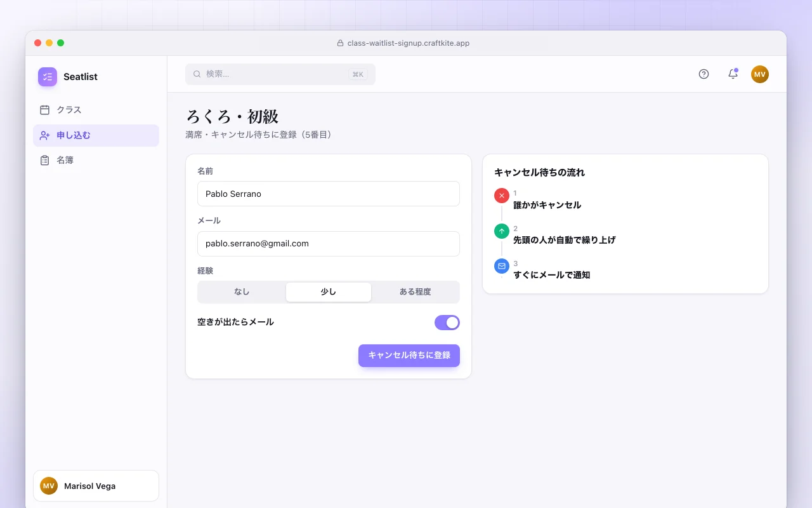
Task: Open the Marisol Vega profile card
Action: 96,486
